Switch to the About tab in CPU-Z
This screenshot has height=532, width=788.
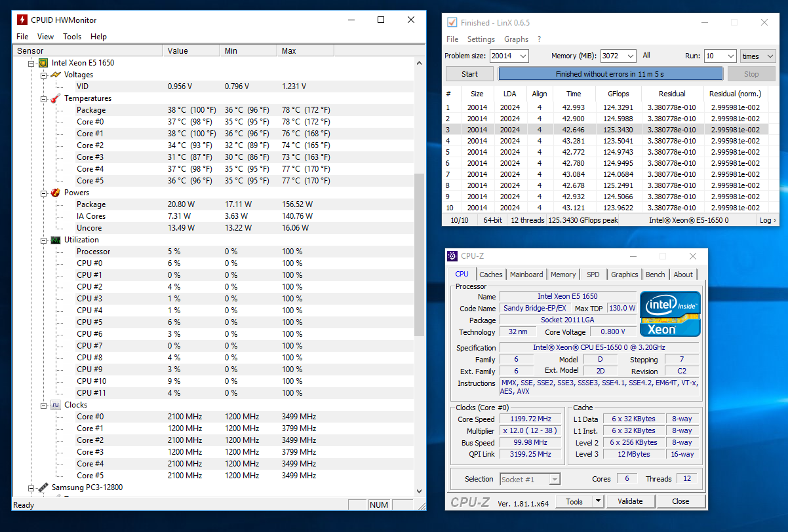point(683,275)
